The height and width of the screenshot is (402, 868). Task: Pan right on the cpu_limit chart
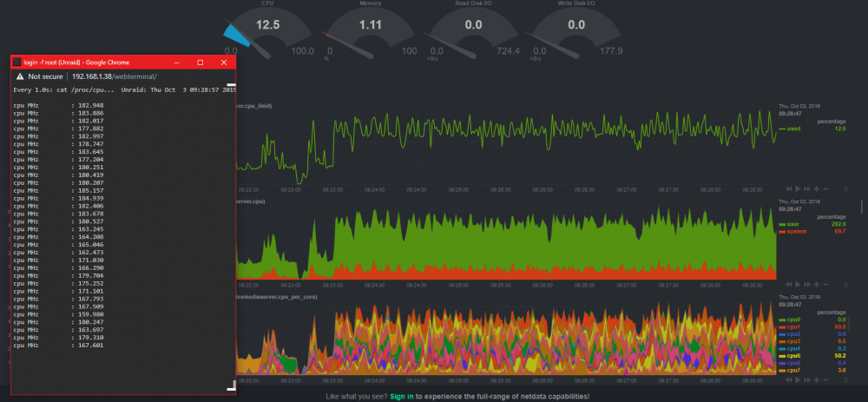tap(807, 188)
